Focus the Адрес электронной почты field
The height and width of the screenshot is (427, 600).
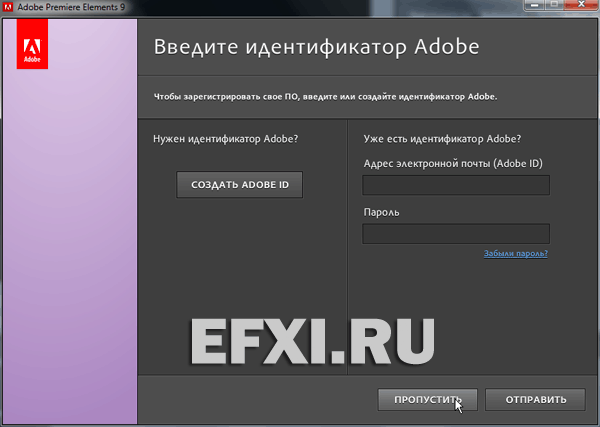[456, 185]
